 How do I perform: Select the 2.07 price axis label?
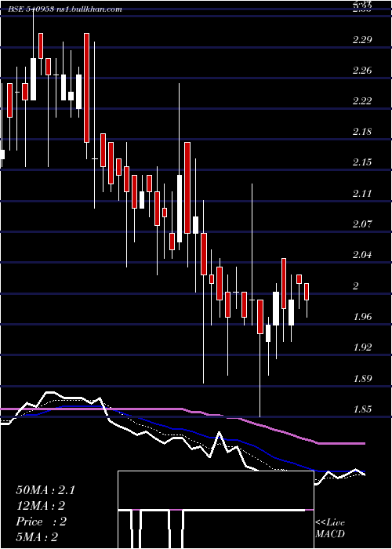point(362,224)
